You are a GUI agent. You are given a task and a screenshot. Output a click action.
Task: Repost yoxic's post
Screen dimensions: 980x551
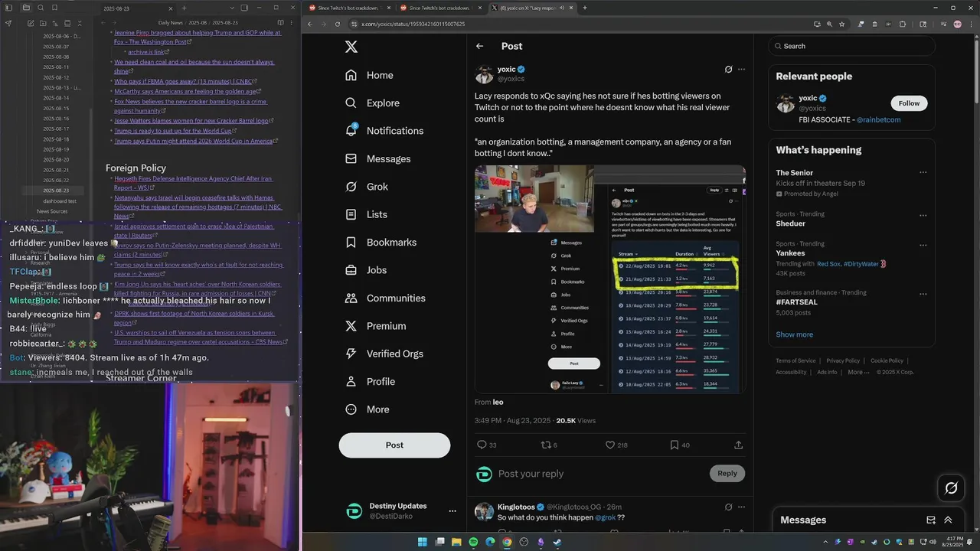pyautogui.click(x=549, y=445)
